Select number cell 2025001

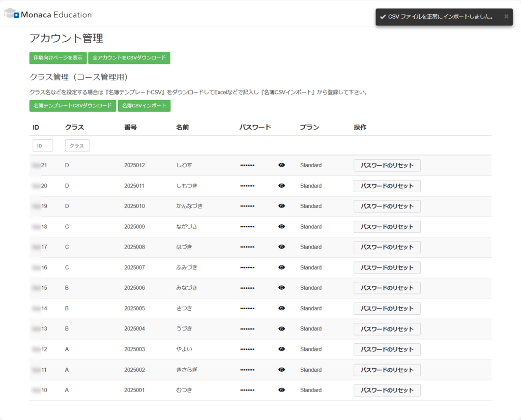tap(134, 390)
